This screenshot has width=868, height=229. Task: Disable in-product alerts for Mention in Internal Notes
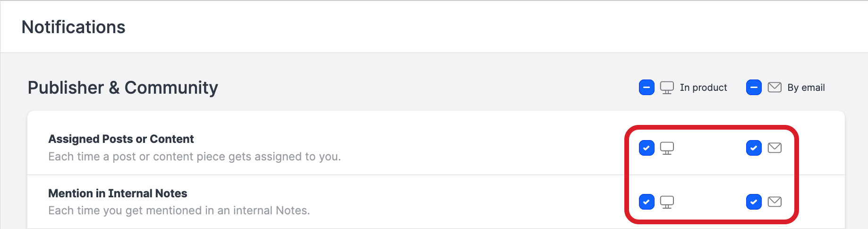[x=647, y=202]
